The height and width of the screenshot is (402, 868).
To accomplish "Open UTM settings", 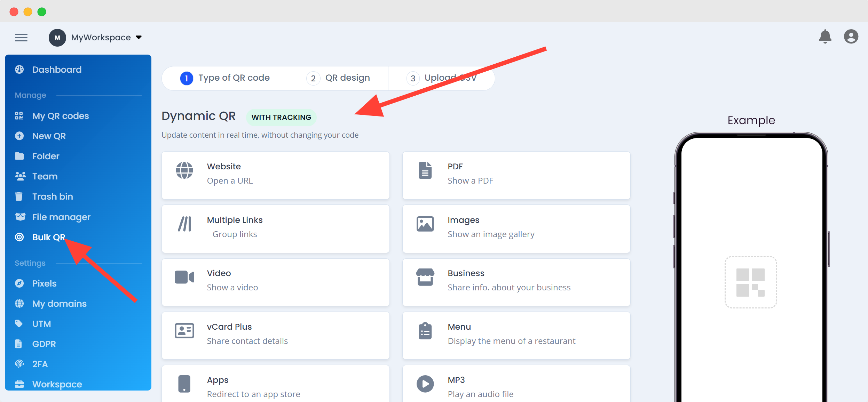I will pyautogui.click(x=42, y=323).
